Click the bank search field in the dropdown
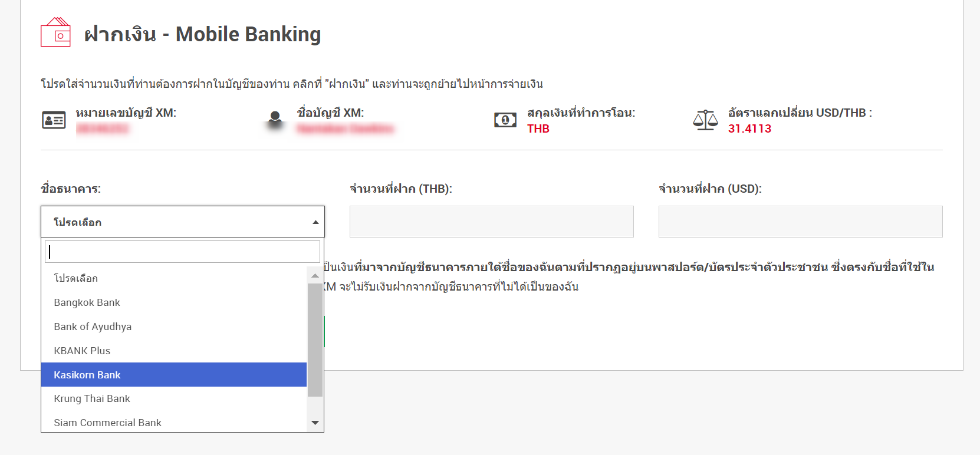 (x=182, y=252)
